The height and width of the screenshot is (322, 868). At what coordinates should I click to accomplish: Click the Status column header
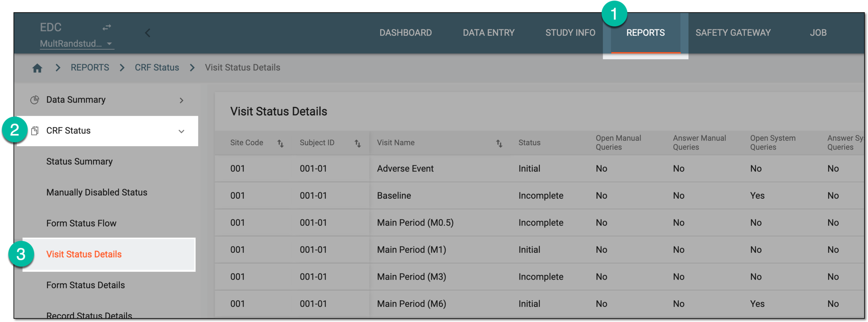(x=529, y=143)
